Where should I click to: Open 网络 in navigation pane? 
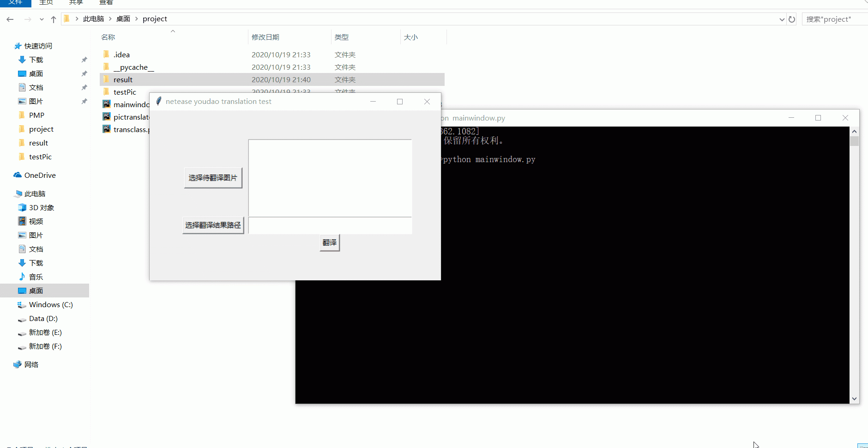pos(31,364)
